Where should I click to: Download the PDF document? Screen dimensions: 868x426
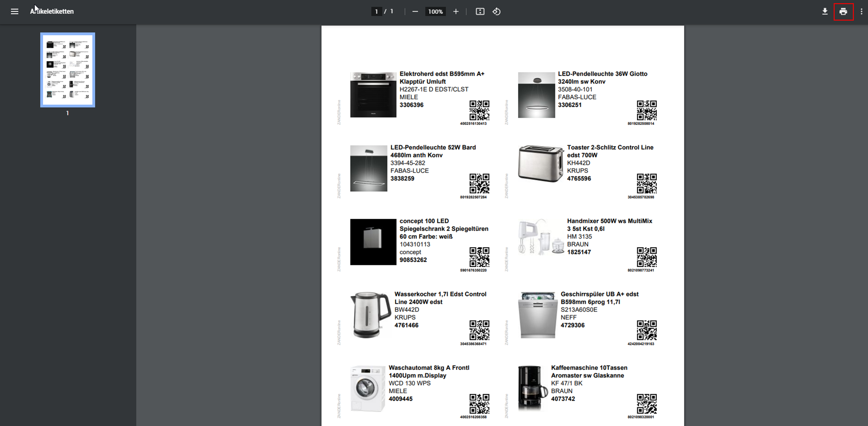pyautogui.click(x=824, y=11)
